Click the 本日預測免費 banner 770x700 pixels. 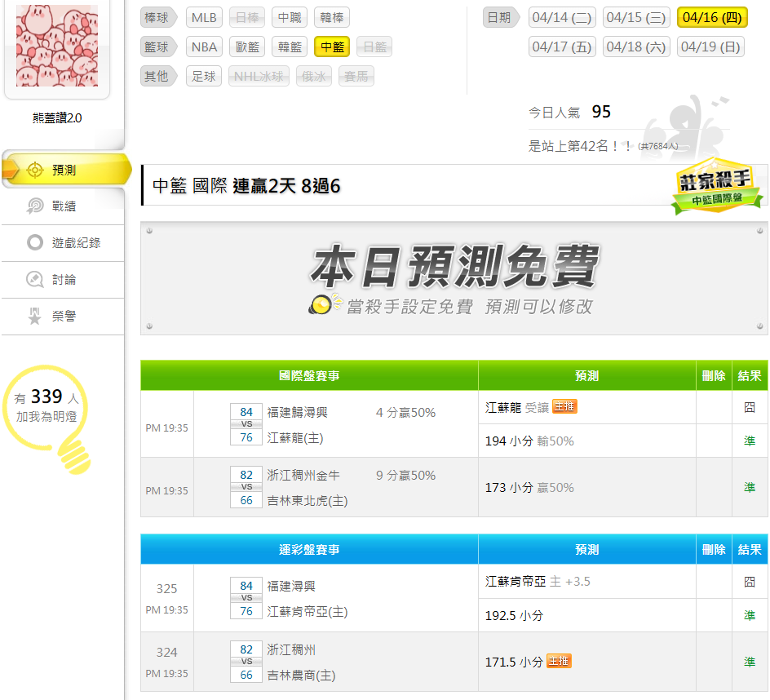pyautogui.click(x=454, y=278)
